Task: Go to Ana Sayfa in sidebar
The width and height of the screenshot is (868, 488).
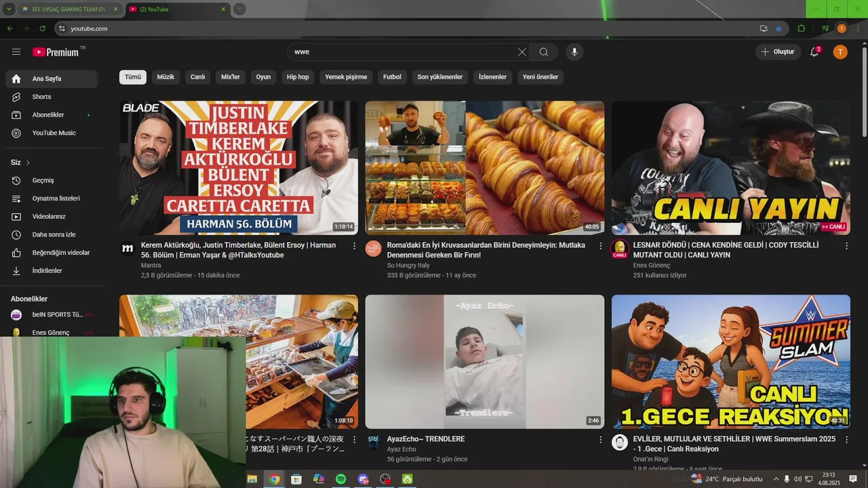Action: click(52, 79)
